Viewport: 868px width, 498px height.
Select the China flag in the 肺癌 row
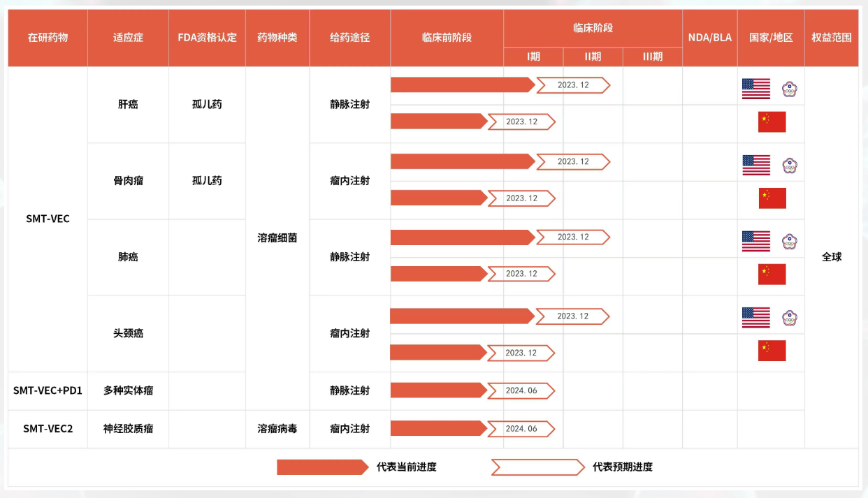(x=770, y=274)
